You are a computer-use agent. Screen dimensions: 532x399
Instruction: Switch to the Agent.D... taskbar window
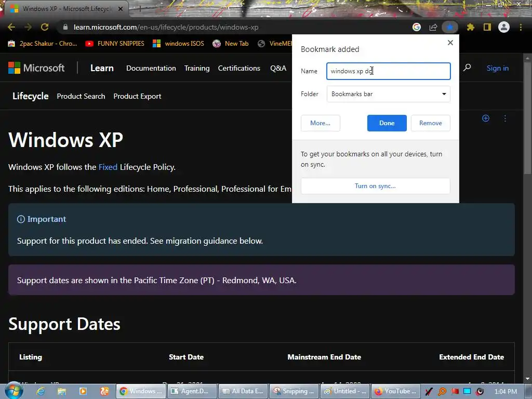(x=192, y=391)
